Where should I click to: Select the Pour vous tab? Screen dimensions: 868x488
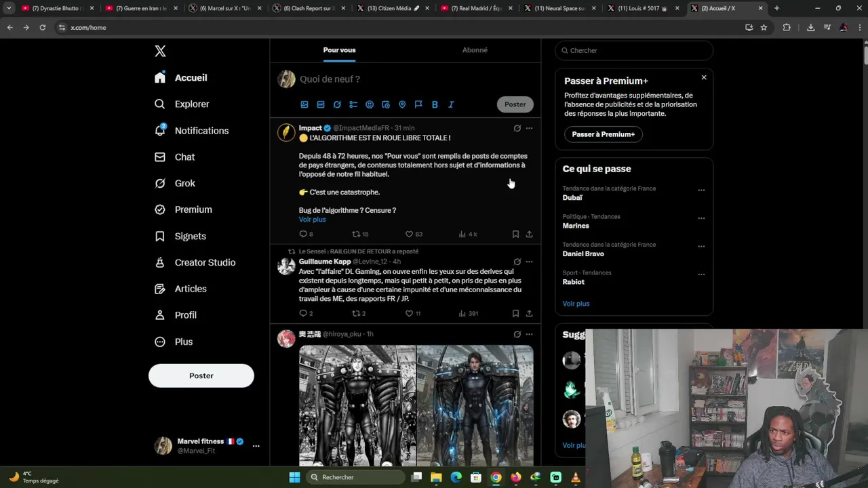point(339,50)
